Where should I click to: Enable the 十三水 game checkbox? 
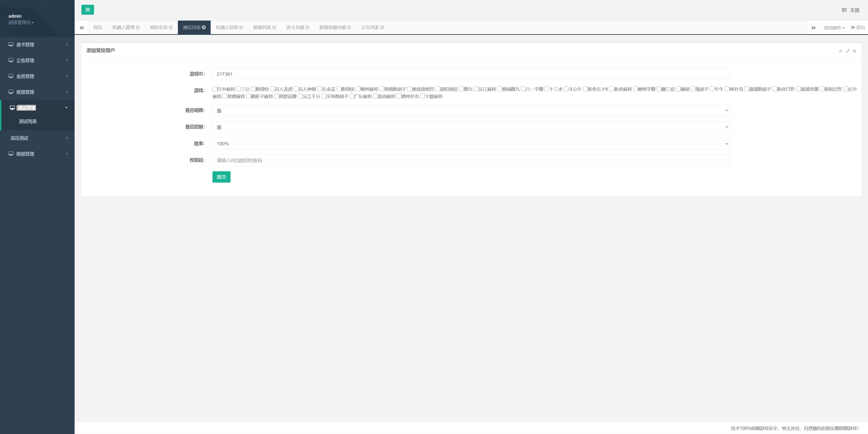(547, 89)
